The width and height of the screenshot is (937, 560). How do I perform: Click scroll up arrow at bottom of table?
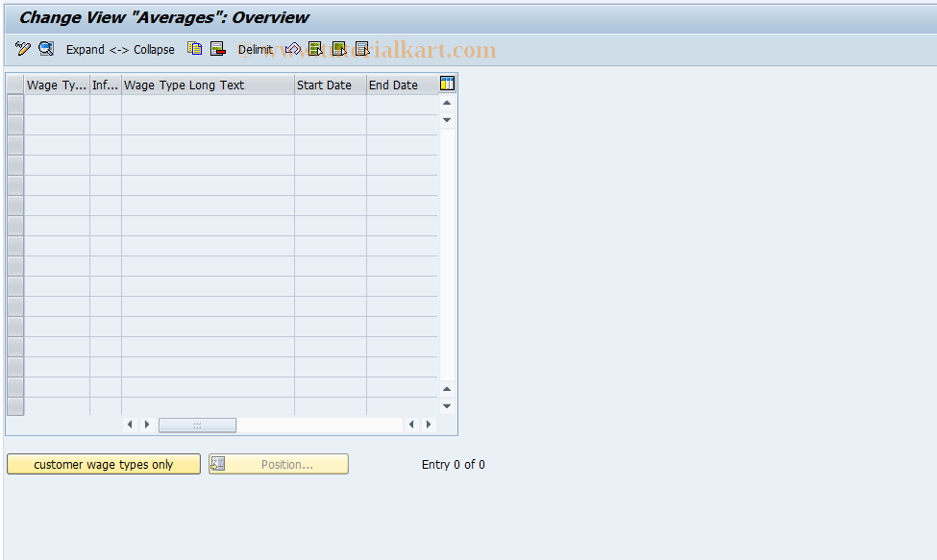pyautogui.click(x=446, y=389)
